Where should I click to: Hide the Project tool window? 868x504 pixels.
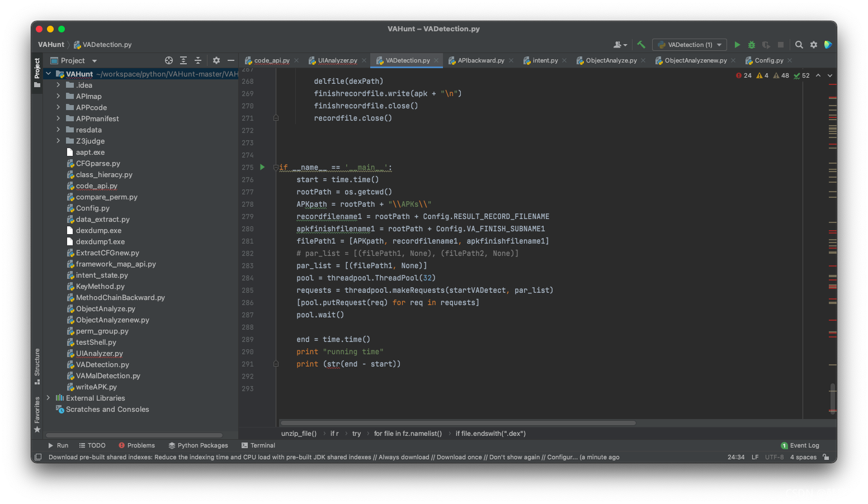point(232,60)
